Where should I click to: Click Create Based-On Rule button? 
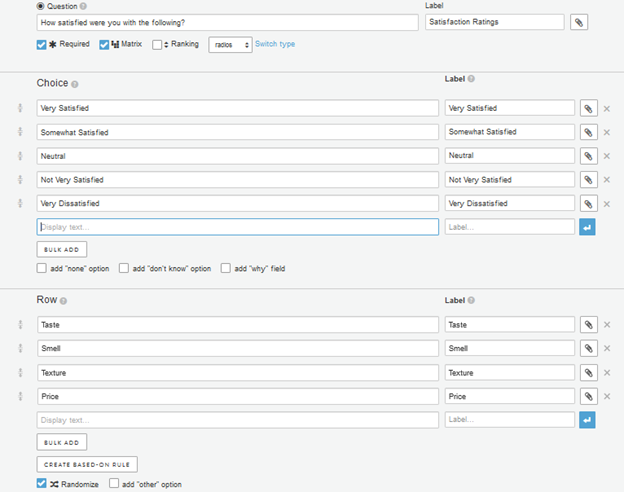coord(87,465)
